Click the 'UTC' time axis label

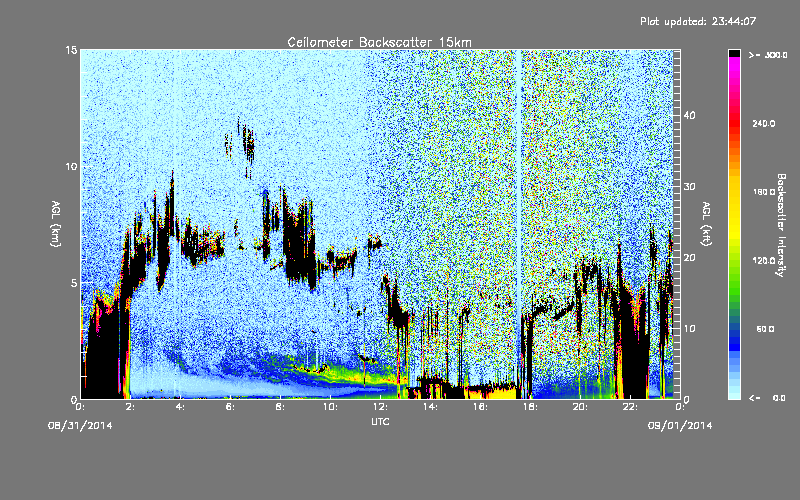click(380, 421)
